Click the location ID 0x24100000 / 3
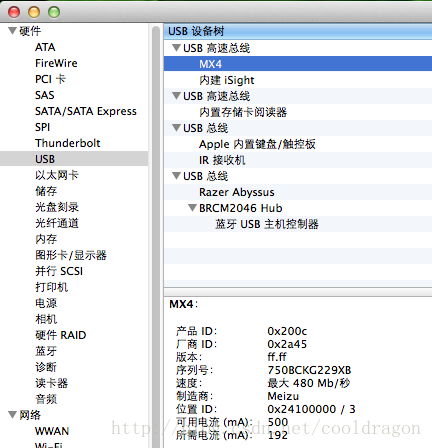Viewport: 432px width, 448px height. click(x=311, y=409)
